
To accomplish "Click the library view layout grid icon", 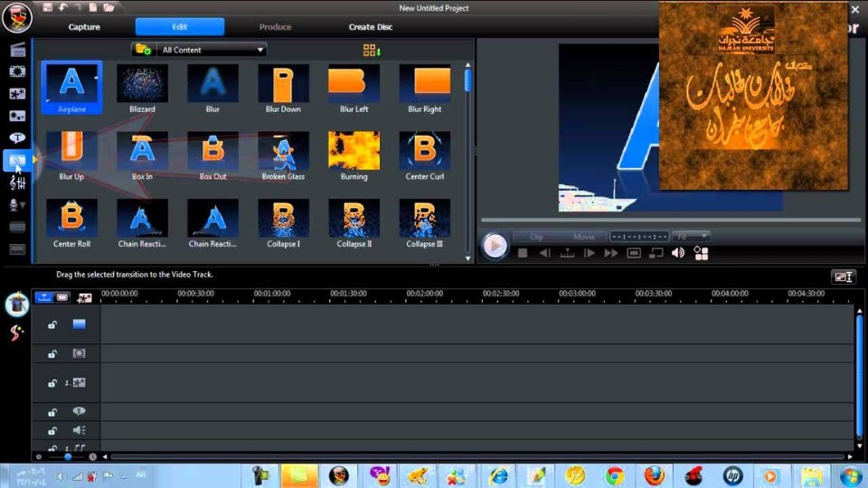I will [x=372, y=51].
